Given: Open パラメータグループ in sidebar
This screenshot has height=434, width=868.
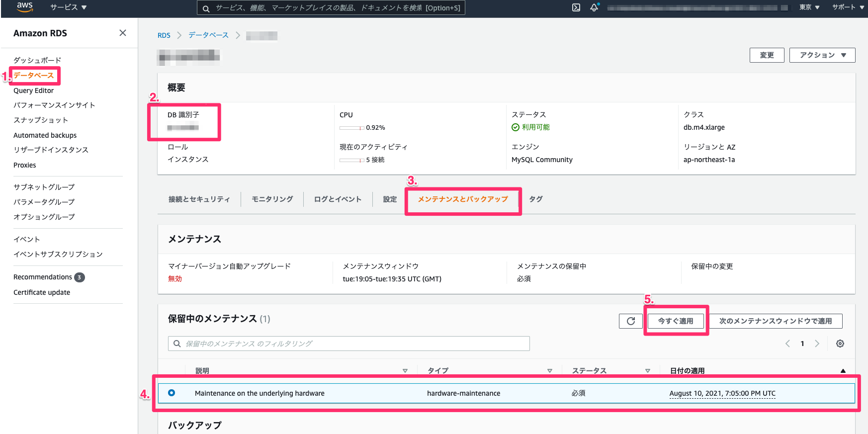Looking at the screenshot, I should [44, 202].
